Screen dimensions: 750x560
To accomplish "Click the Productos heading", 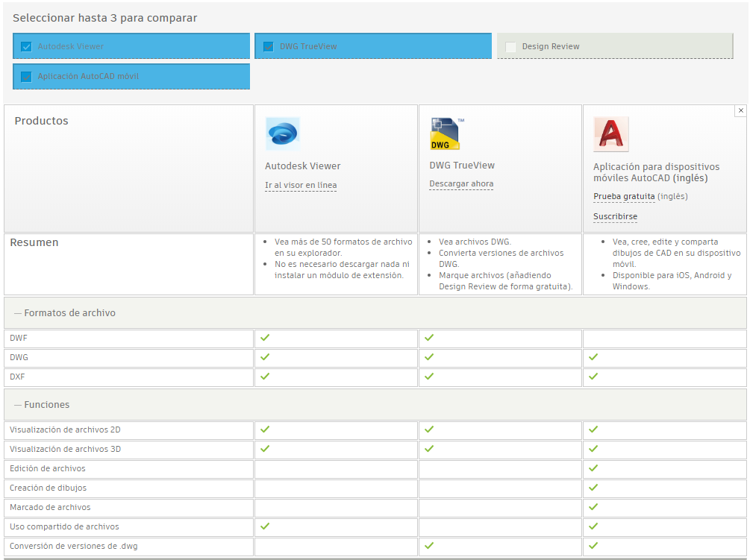I will pyautogui.click(x=41, y=121).
